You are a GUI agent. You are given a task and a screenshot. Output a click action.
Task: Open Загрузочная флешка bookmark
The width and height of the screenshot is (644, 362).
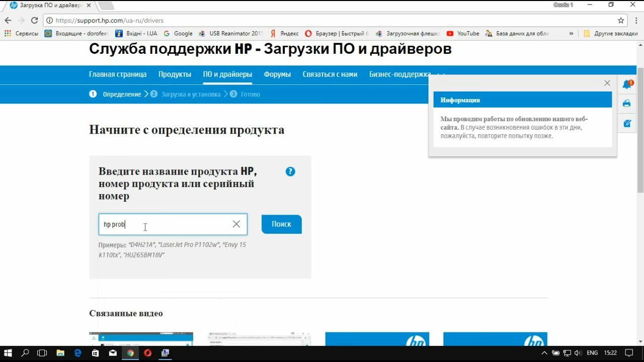point(408,34)
